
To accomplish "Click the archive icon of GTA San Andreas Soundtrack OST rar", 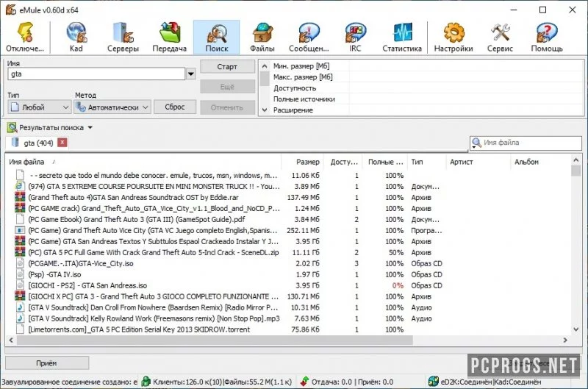I will 20,197.
